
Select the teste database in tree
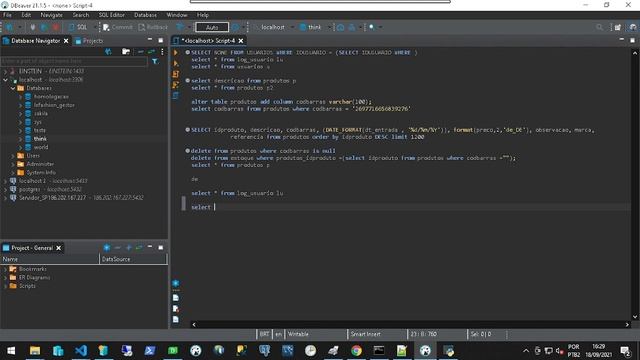click(x=40, y=130)
